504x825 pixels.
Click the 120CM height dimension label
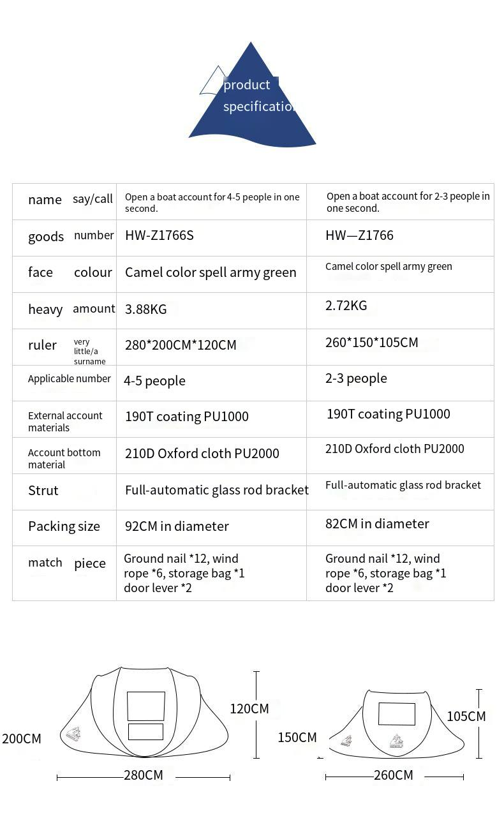(x=249, y=709)
